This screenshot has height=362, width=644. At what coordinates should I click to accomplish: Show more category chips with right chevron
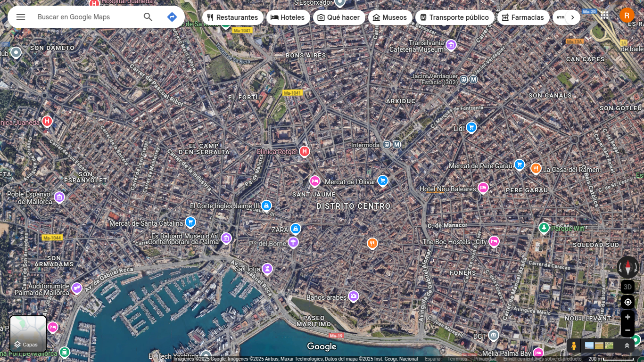pos(572,17)
